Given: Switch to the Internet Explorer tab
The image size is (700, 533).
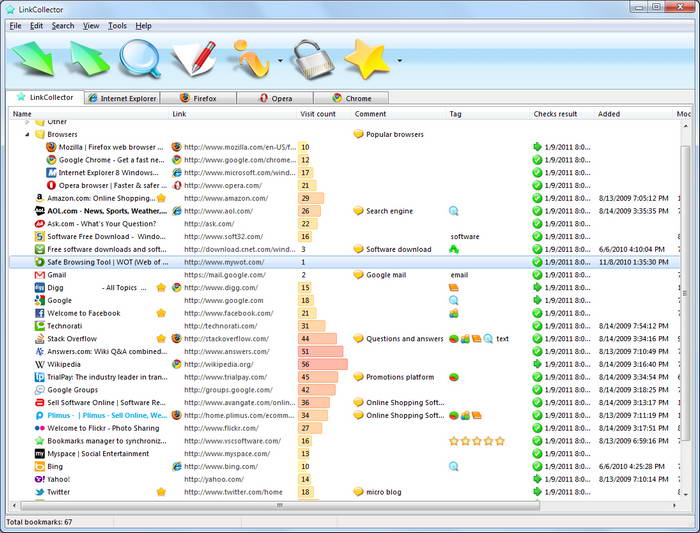Looking at the screenshot, I should pyautogui.click(x=122, y=98).
